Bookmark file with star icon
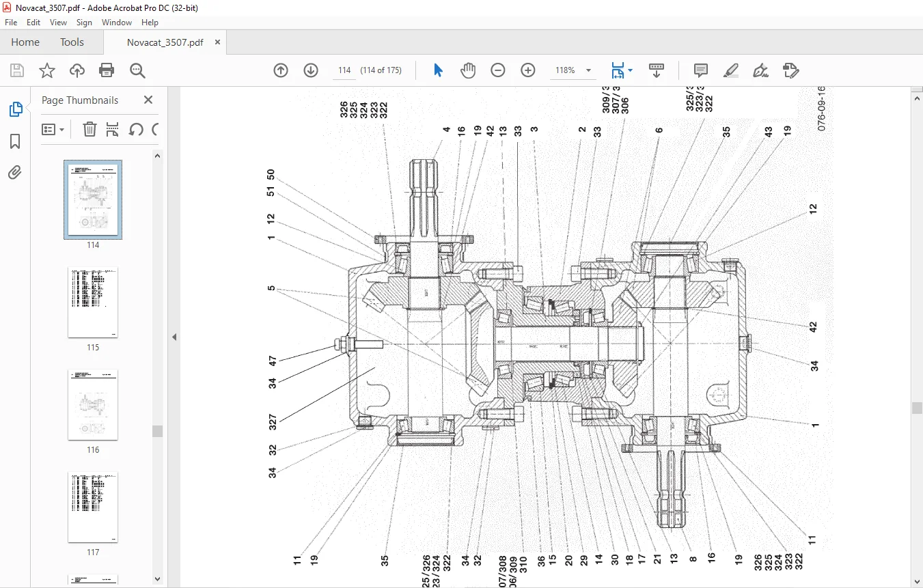 click(46, 70)
